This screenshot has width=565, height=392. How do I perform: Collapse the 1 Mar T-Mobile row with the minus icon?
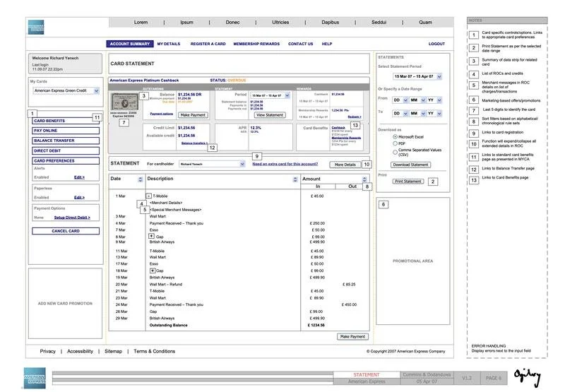click(148, 196)
